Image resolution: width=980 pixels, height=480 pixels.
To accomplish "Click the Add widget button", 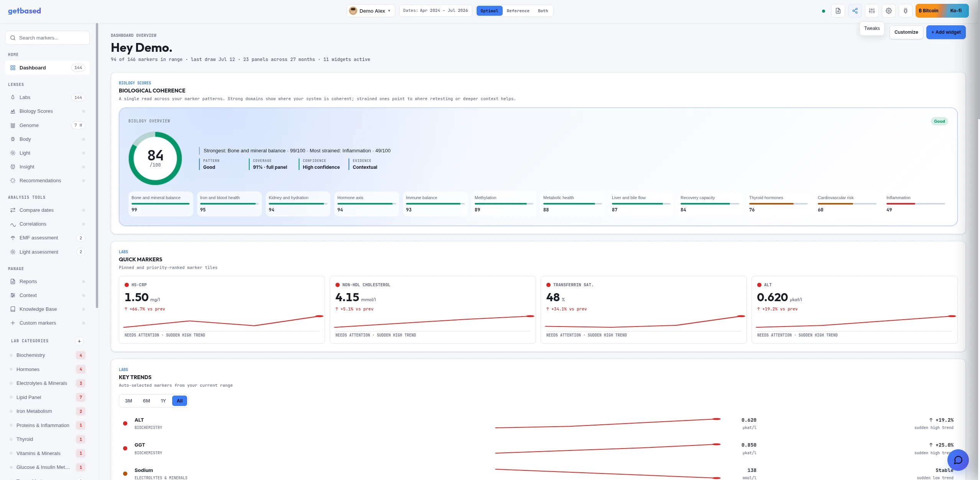I will (x=946, y=32).
